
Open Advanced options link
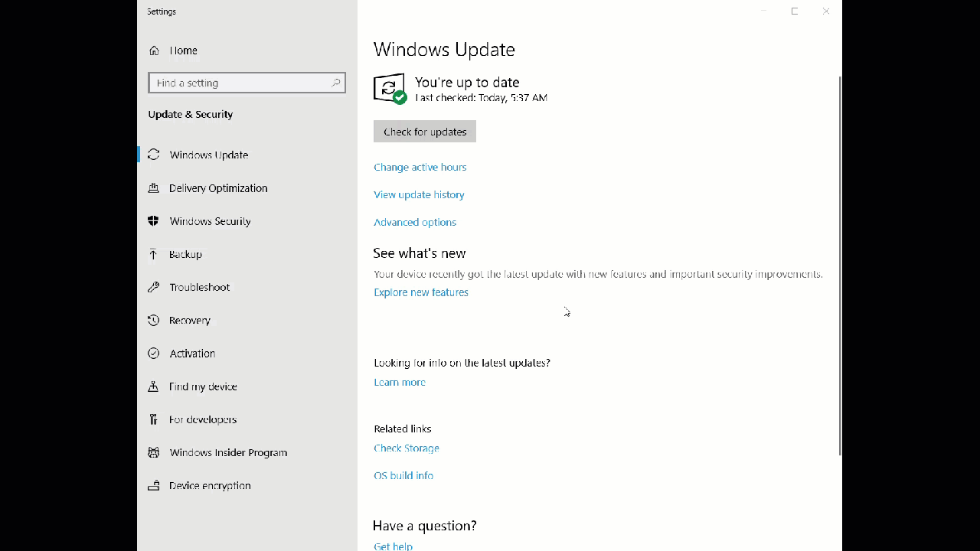click(415, 222)
